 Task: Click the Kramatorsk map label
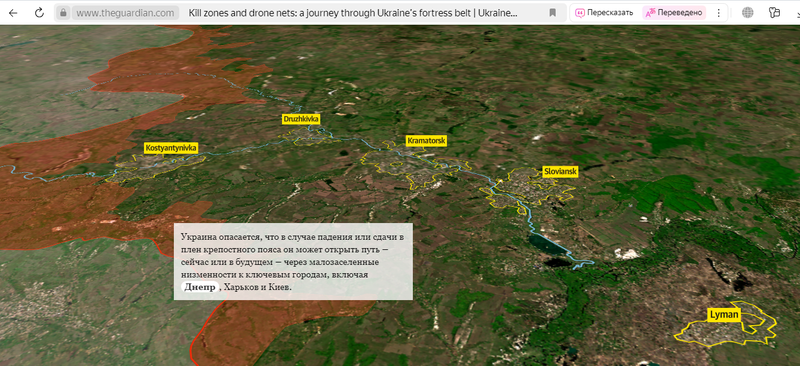click(x=426, y=140)
